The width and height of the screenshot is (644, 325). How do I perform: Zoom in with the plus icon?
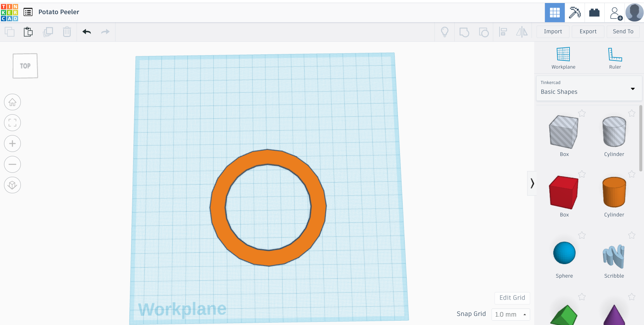click(x=12, y=144)
